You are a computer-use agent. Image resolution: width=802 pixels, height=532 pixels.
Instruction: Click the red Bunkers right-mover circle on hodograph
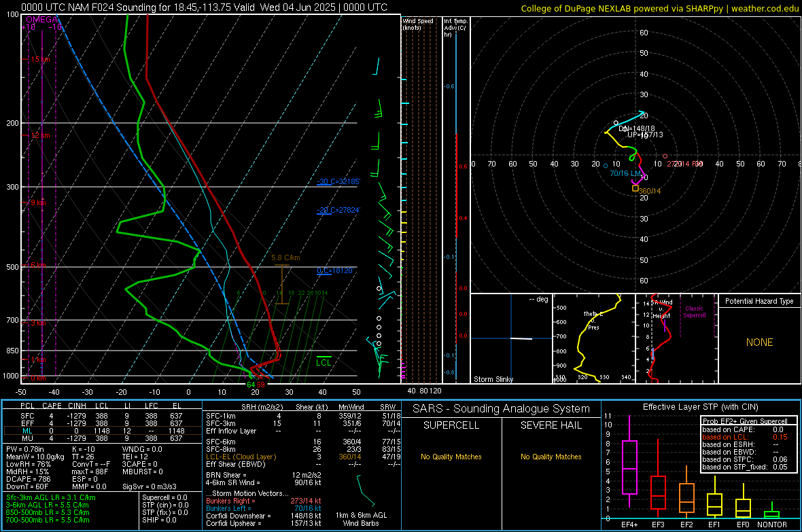(x=665, y=156)
